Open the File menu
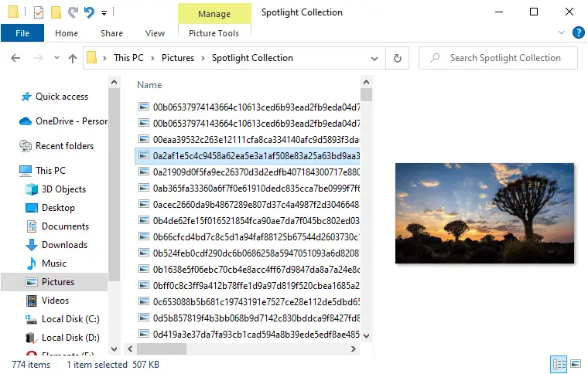The height and width of the screenshot is (374, 588). (22, 33)
